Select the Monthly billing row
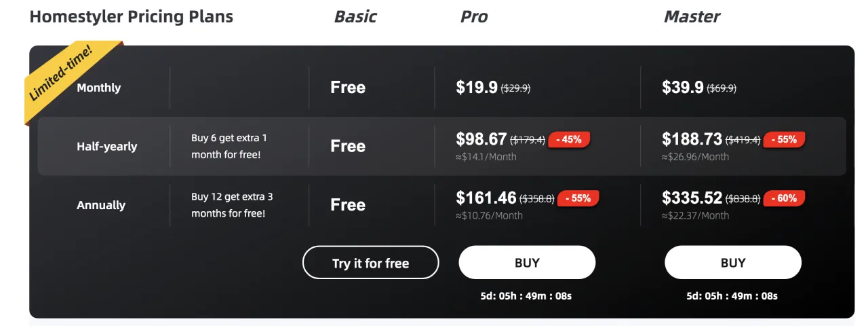The image size is (868, 326). (99, 88)
